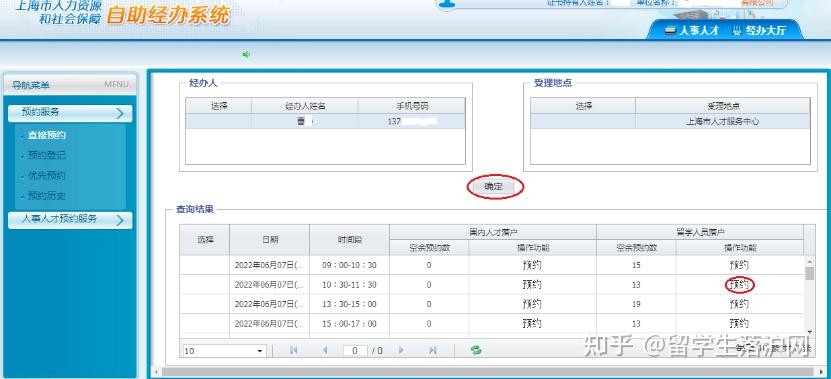The image size is (831, 379).
Task: Click the green speaker announcement icon
Action: (x=246, y=54)
